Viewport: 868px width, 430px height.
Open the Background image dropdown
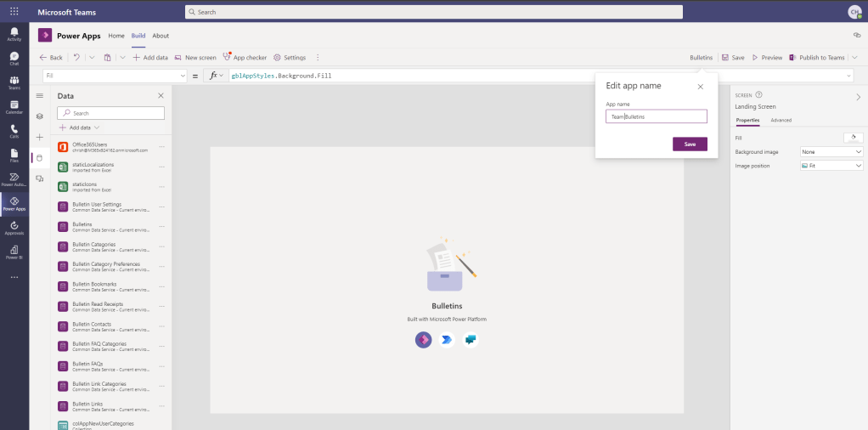(x=831, y=151)
